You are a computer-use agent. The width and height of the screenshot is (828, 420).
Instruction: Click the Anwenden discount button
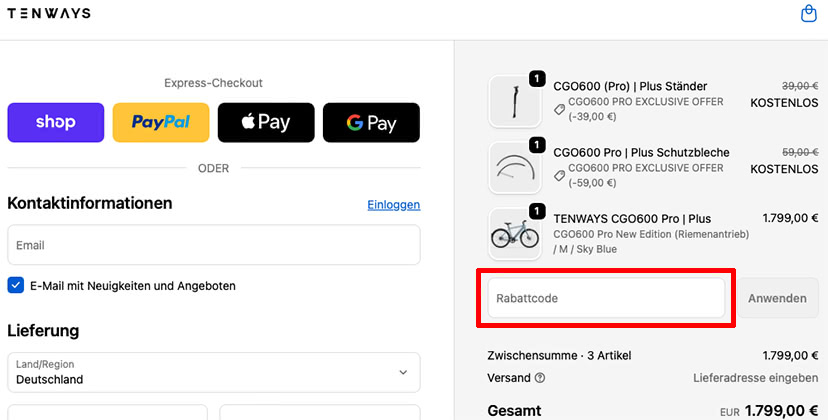[777, 298]
